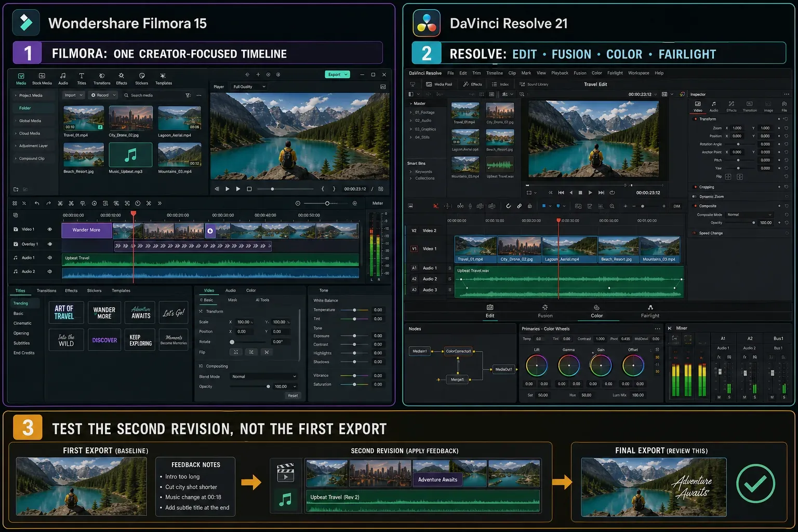The width and height of the screenshot is (798, 532).
Task: Open Media Pool in DaVinci Resolve
Action: coord(439,84)
